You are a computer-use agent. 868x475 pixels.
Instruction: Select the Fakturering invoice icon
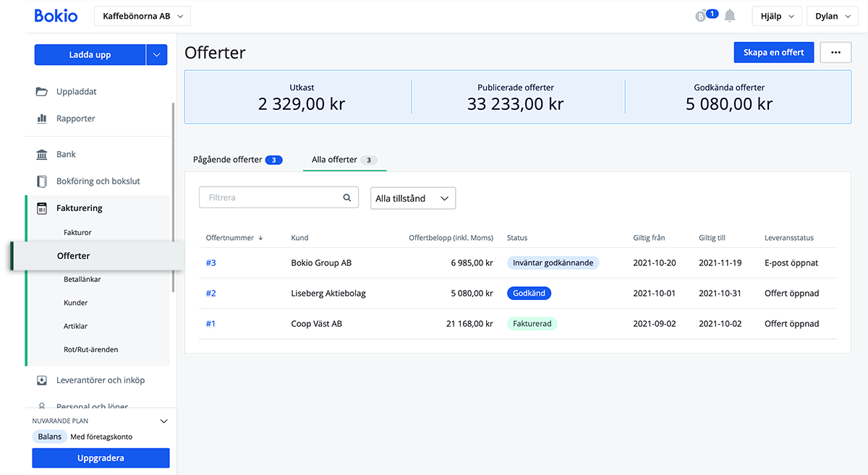tap(42, 208)
